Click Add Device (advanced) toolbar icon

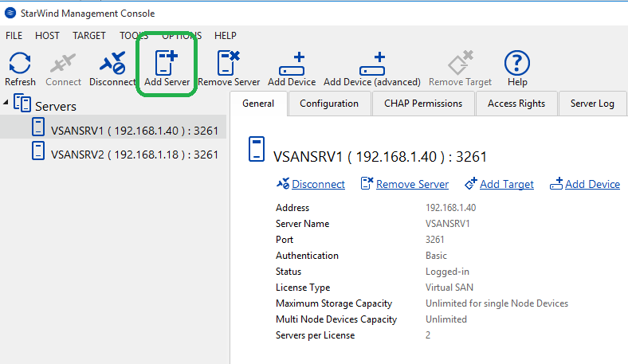coord(372,64)
